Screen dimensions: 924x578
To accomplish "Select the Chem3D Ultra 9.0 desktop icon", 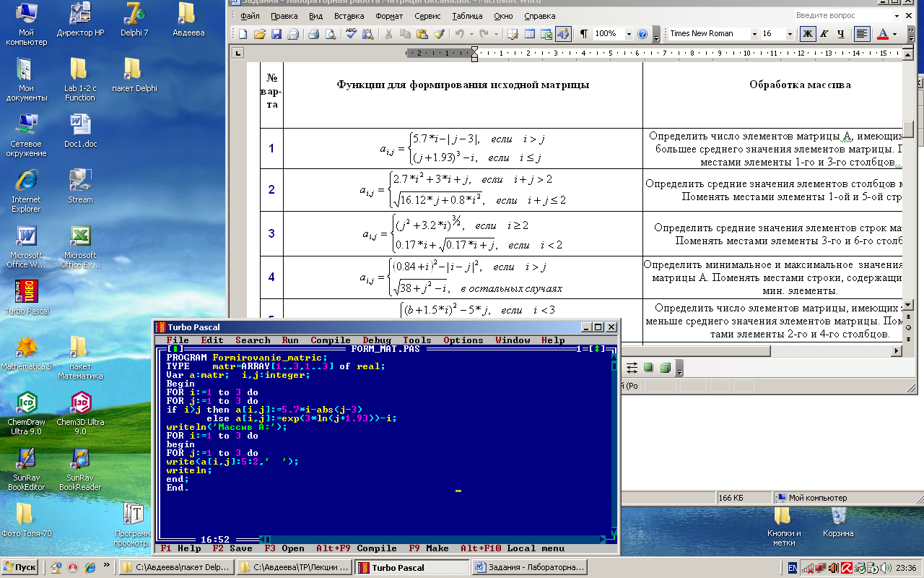I will 80,413.
